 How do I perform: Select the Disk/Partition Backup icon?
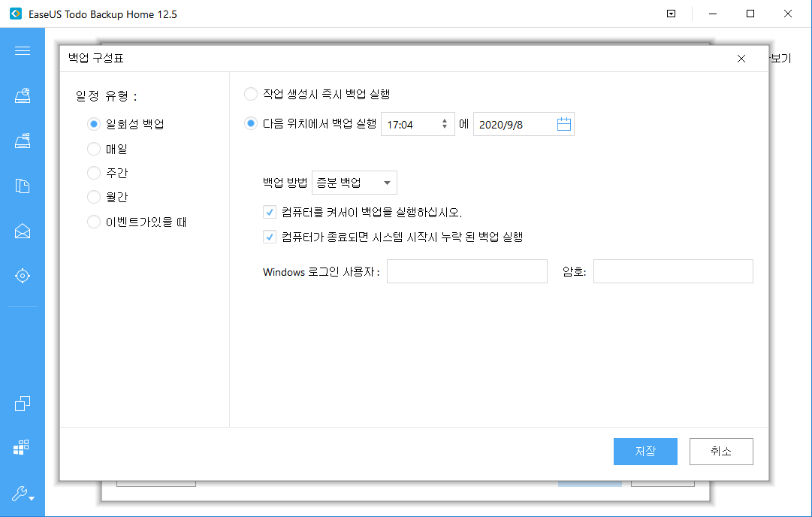(x=22, y=141)
